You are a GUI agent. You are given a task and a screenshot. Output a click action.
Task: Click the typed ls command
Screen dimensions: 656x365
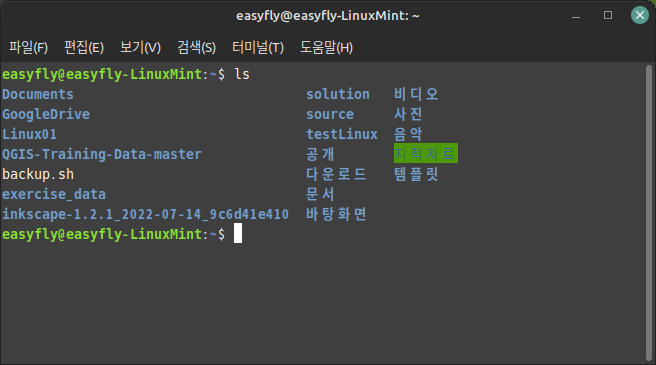point(242,74)
